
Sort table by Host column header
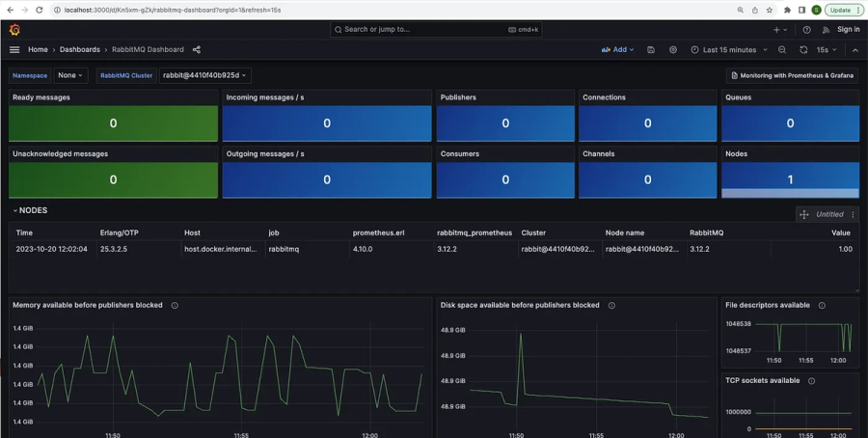click(192, 233)
